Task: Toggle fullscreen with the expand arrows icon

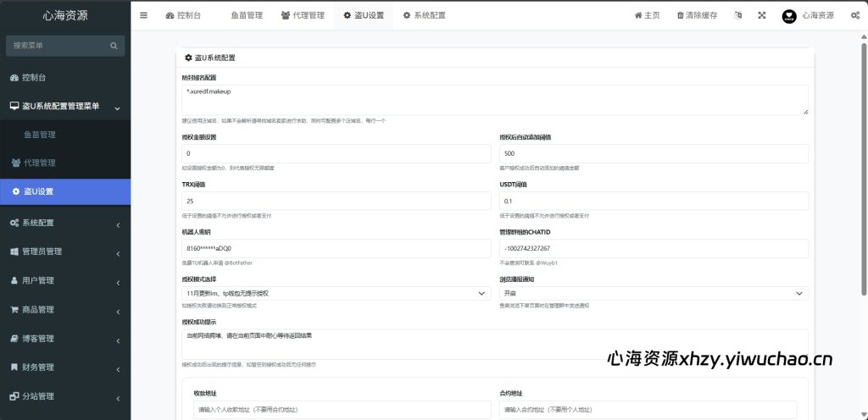Action: click(x=762, y=15)
